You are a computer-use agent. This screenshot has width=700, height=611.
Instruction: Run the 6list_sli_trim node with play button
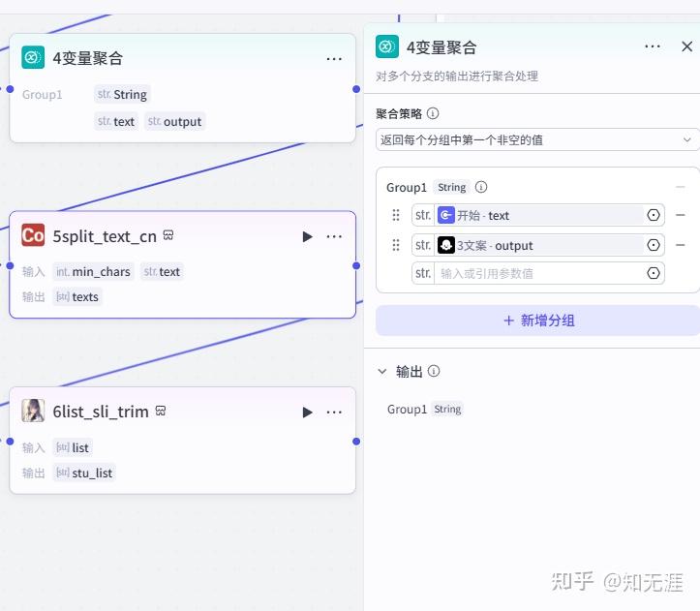pos(307,412)
